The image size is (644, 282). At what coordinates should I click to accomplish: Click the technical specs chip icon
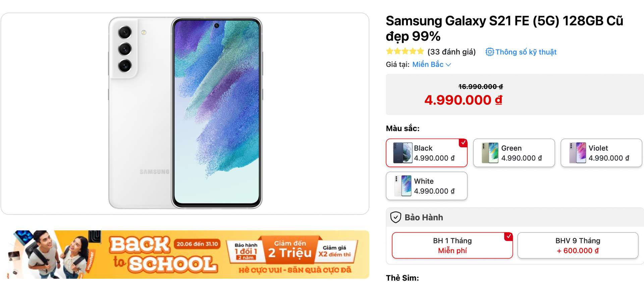pos(490,52)
